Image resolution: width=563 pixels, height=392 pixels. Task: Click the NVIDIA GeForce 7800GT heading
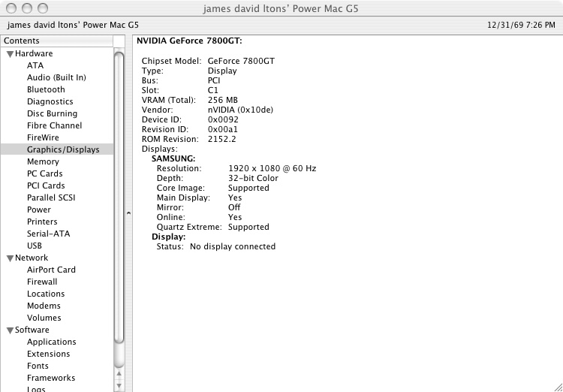click(190, 41)
